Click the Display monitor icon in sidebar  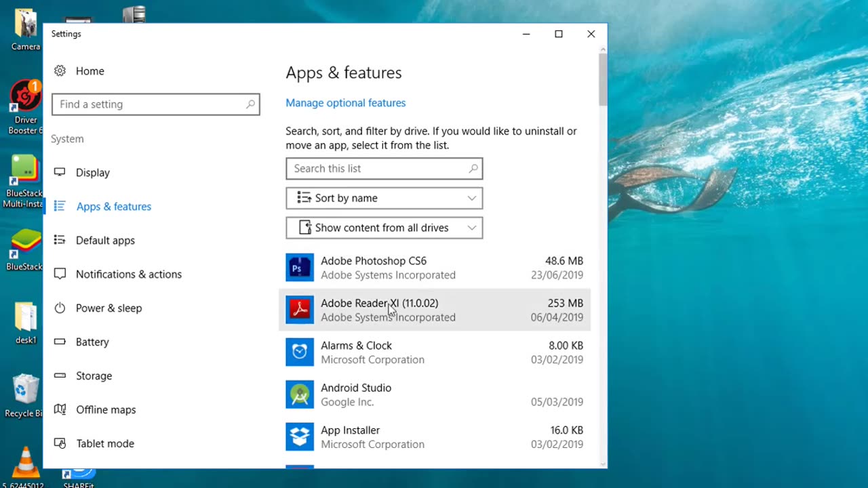60,172
